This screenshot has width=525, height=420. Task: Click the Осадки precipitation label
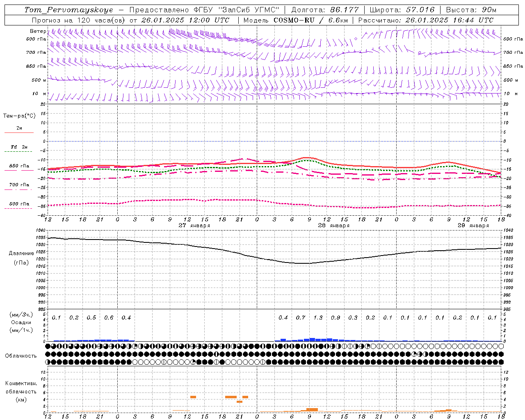(x=21, y=322)
